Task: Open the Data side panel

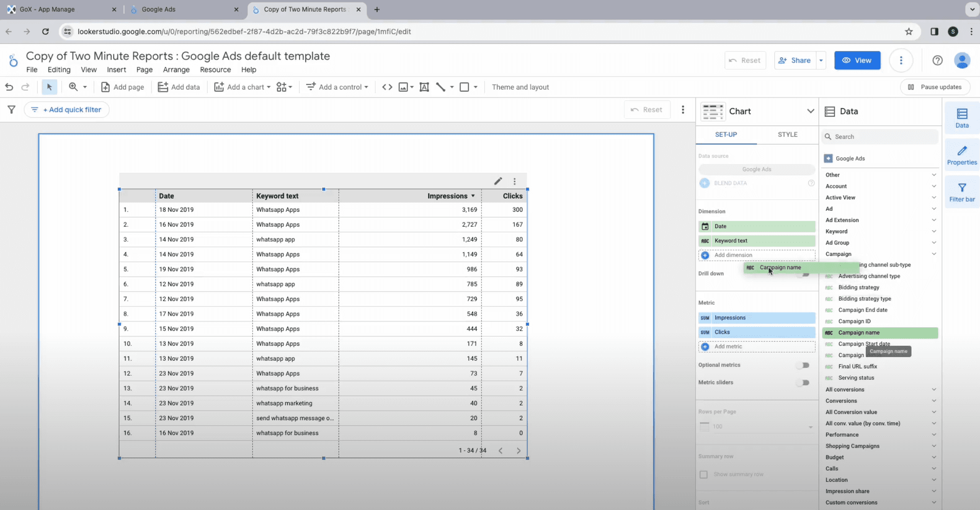Action: [x=962, y=118]
